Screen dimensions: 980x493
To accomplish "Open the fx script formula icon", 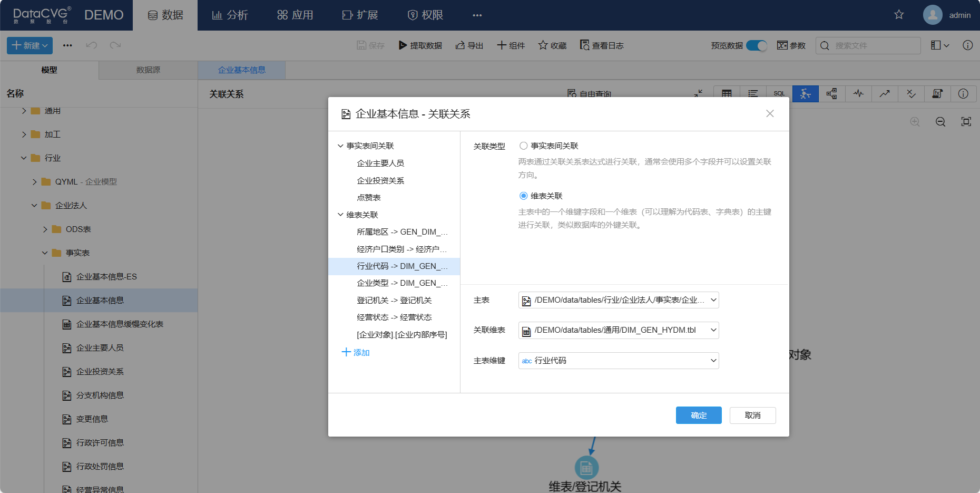I will (937, 94).
